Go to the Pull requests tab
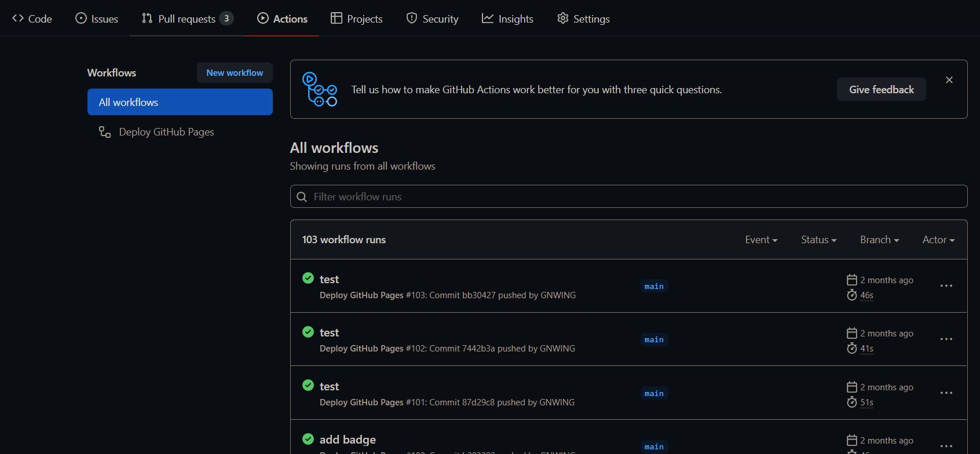 point(188,19)
